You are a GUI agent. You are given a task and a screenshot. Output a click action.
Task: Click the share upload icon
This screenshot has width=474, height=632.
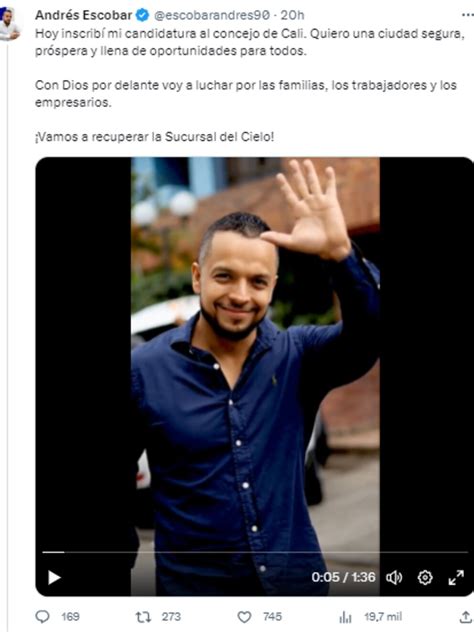click(x=466, y=617)
